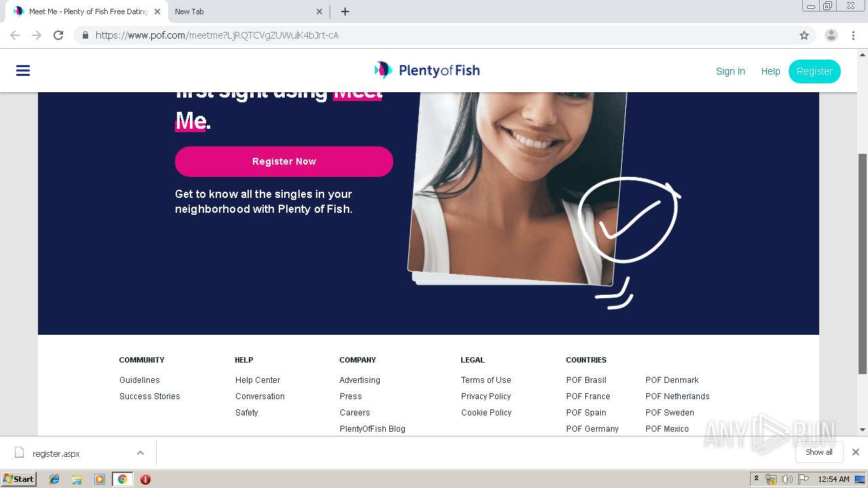This screenshot has width=868, height=488.
Task: Open the Conversation link
Action: [x=260, y=396]
